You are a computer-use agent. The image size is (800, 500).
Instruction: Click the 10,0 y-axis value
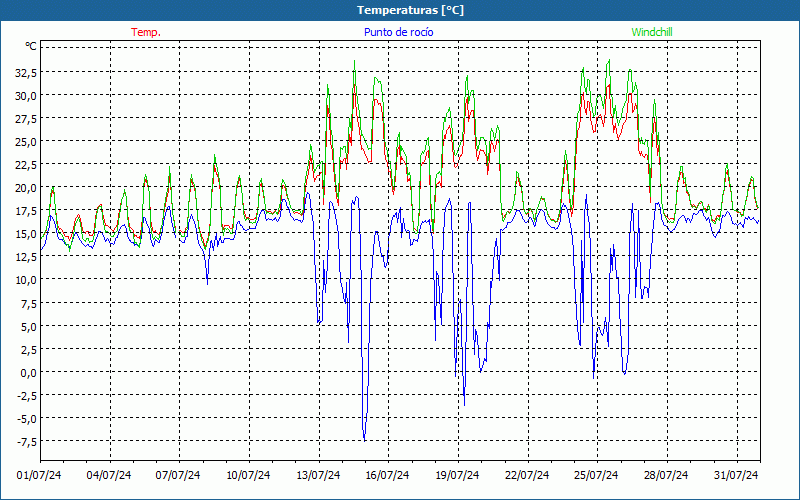[26, 280]
